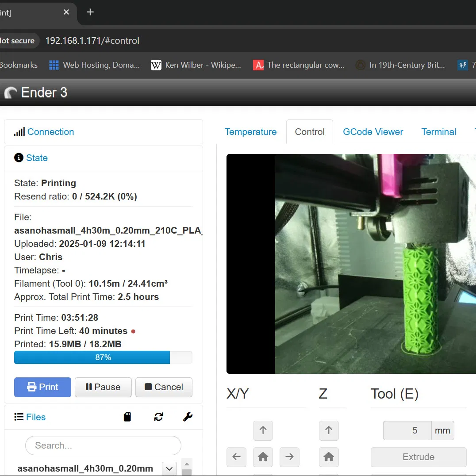Viewport: 476px width, 476px height.
Task: Collapse the State panel
Action: [x=37, y=158]
